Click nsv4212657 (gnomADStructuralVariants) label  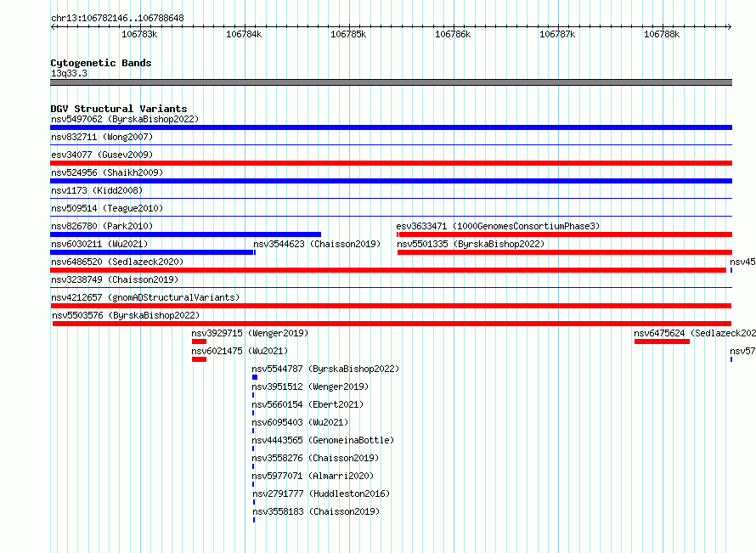(145, 297)
